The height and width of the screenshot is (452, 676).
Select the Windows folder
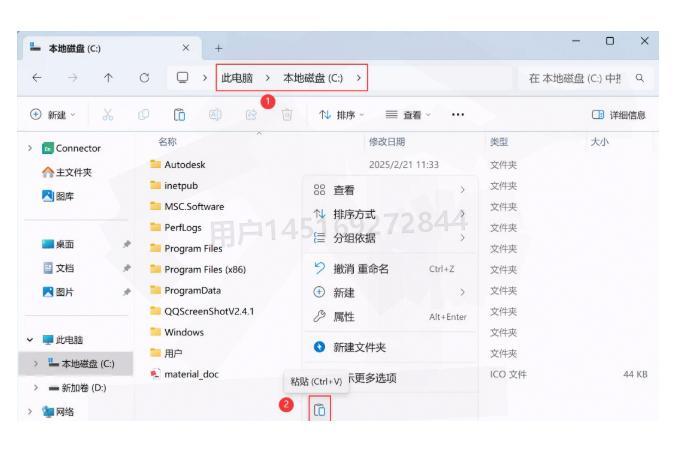(177, 332)
